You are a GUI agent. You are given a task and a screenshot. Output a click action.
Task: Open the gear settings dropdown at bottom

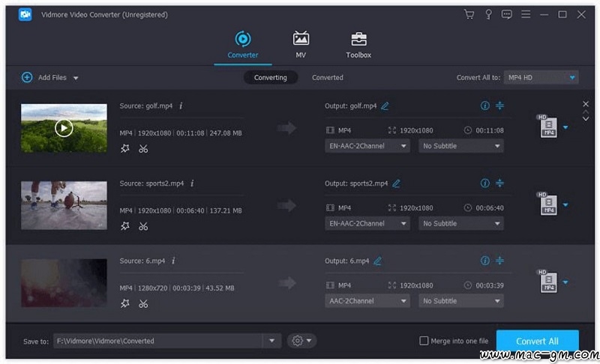[x=301, y=341]
